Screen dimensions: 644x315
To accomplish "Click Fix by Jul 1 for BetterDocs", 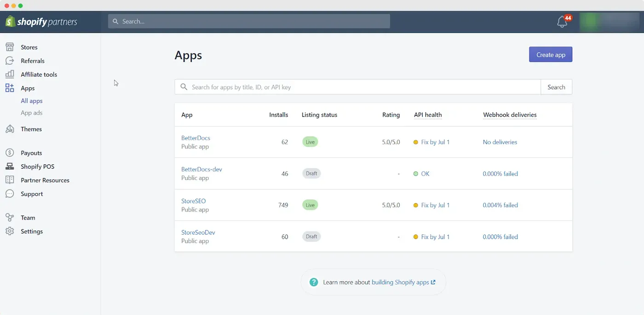I will point(435,142).
